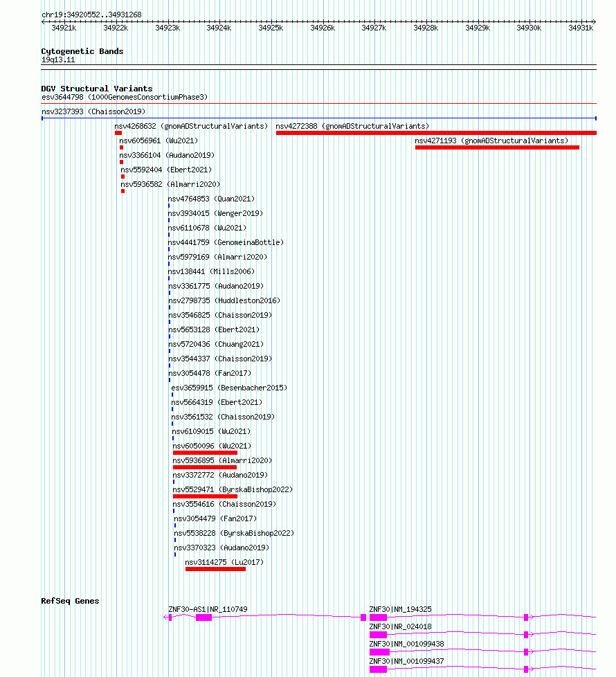Open ZNF30|NM_001099438 transcript label
Screen dimensions: 616x677
pyautogui.click(x=407, y=644)
